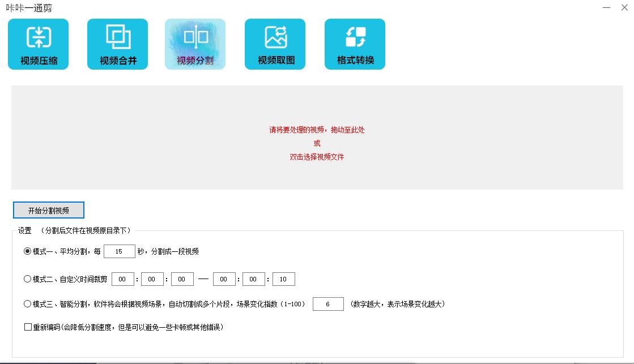
Task: Switch to the 视频分割 video split tool
Action: [195, 44]
